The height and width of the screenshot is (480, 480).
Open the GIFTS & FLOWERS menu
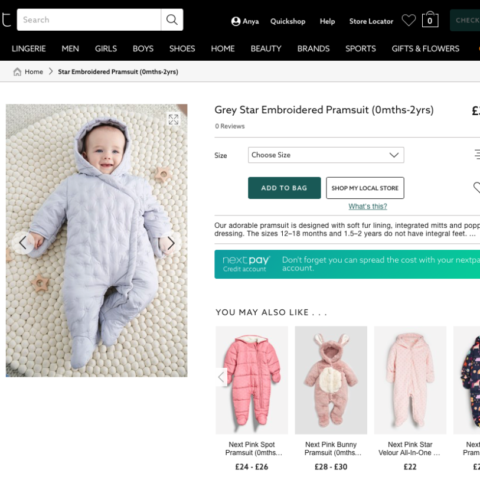pyautogui.click(x=425, y=49)
